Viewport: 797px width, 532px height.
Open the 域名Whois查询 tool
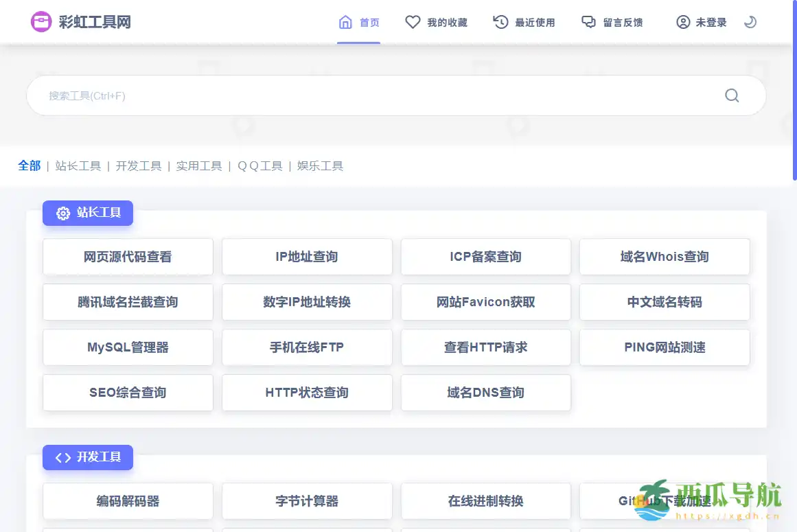[x=665, y=257]
